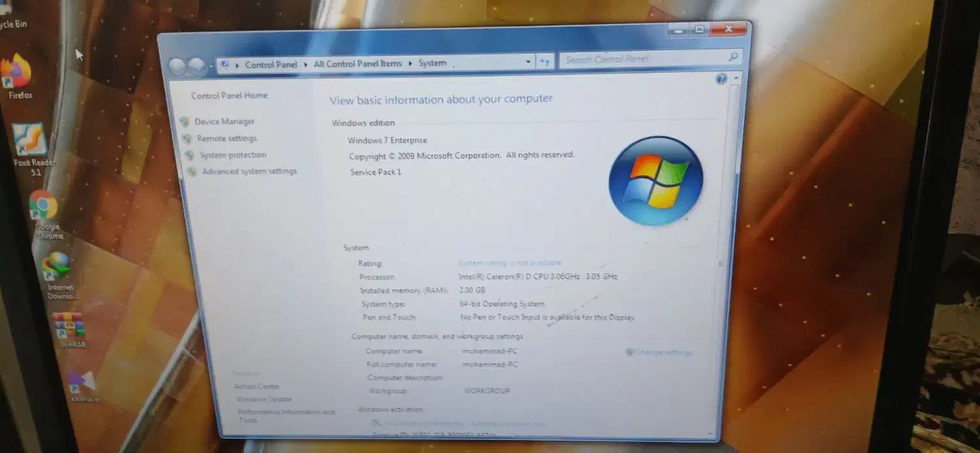Select the System breadcrumb segment

(433, 63)
